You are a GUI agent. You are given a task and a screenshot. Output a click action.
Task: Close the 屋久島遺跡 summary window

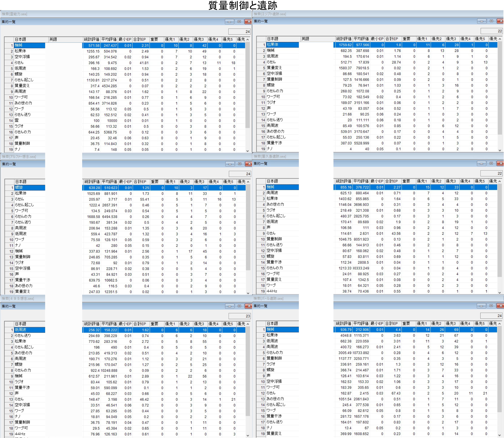click(500, 163)
